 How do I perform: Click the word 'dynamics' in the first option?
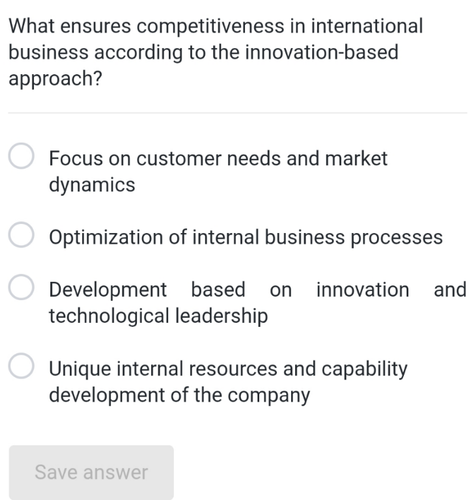92,185
